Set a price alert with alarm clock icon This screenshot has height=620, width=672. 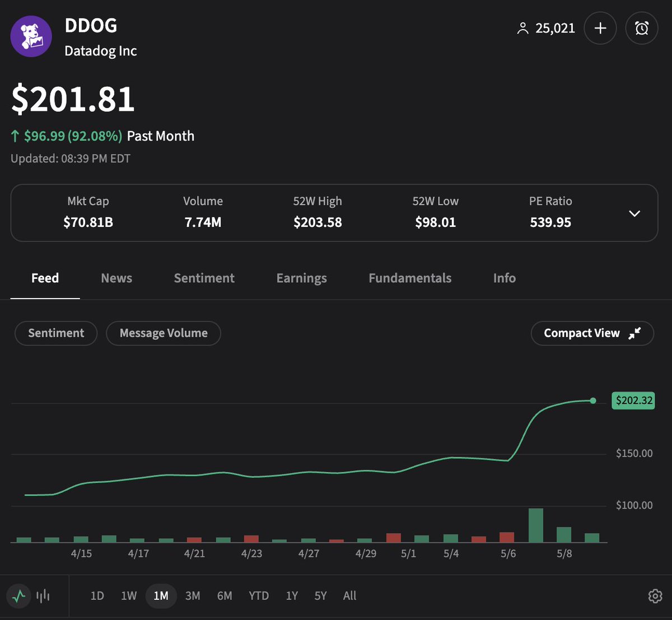pyautogui.click(x=642, y=28)
